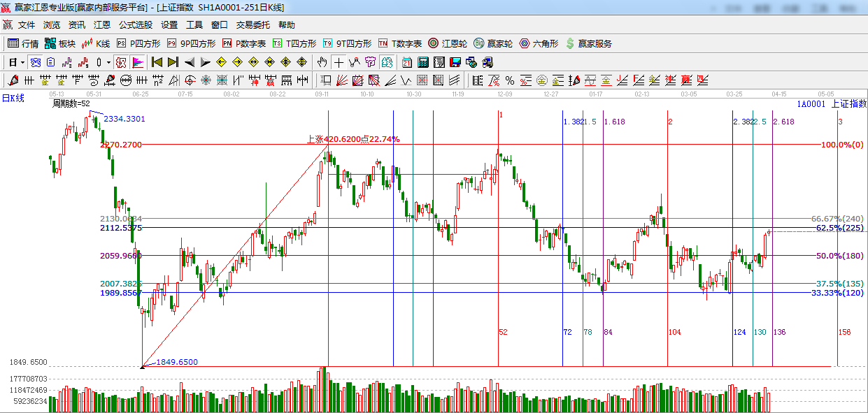
Task: Select the hand pan tool
Action: pos(322,62)
